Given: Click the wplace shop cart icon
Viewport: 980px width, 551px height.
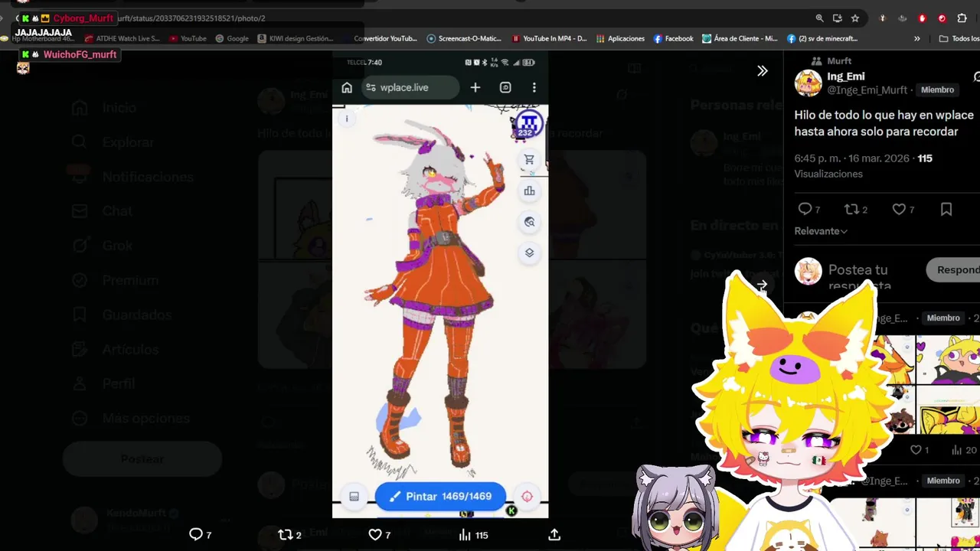Looking at the screenshot, I should tap(529, 160).
